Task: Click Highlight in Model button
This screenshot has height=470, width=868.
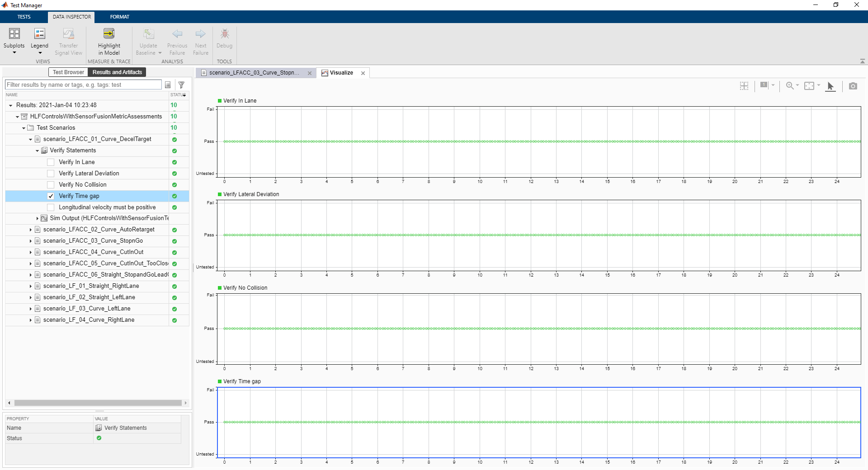Action: (x=109, y=41)
